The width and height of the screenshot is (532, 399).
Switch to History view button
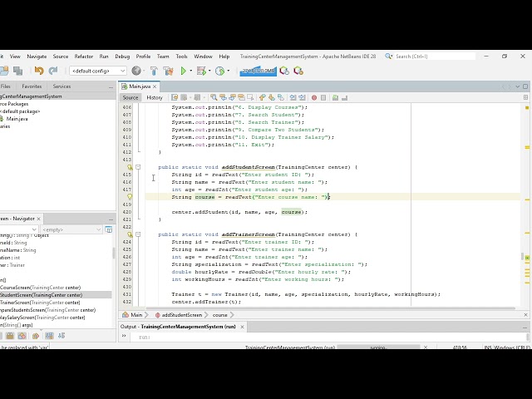click(155, 98)
